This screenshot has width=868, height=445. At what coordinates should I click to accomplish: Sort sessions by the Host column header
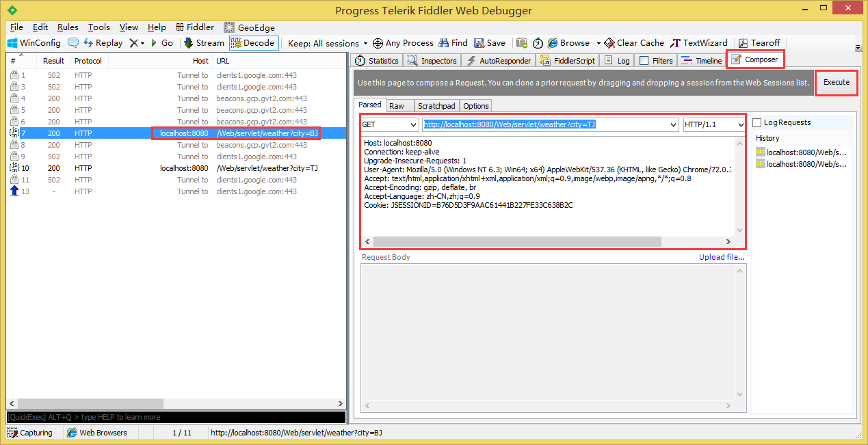coord(160,61)
